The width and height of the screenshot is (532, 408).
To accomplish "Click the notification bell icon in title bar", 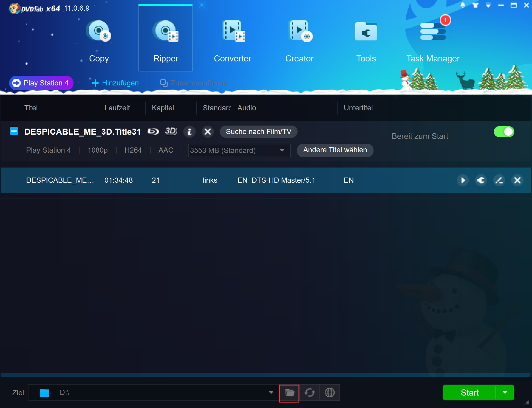I will coord(463,5).
